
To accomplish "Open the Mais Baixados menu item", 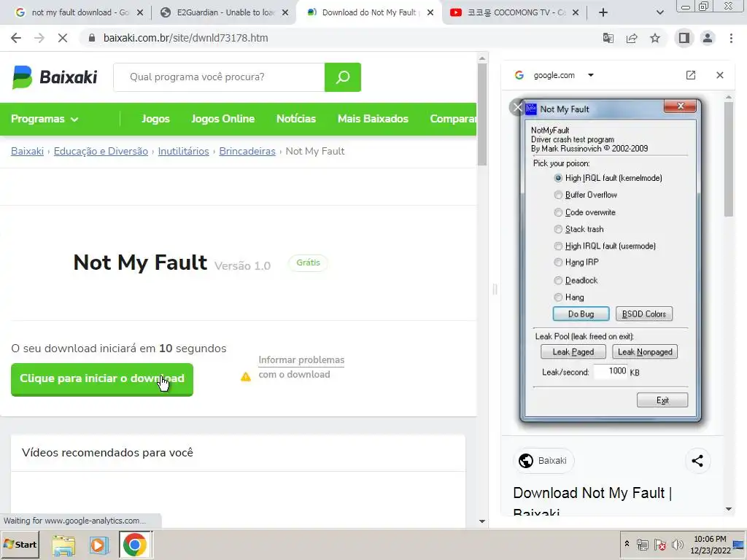I will point(373,119).
